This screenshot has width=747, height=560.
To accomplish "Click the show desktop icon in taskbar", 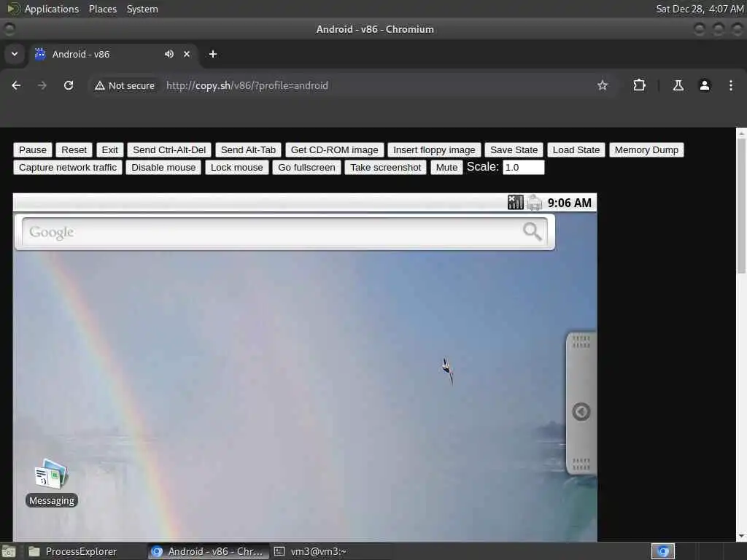I will pyautogui.click(x=8, y=552).
